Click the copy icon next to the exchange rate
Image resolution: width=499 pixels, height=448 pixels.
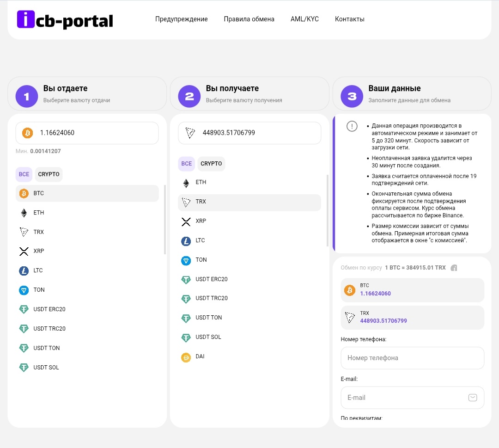point(453,267)
